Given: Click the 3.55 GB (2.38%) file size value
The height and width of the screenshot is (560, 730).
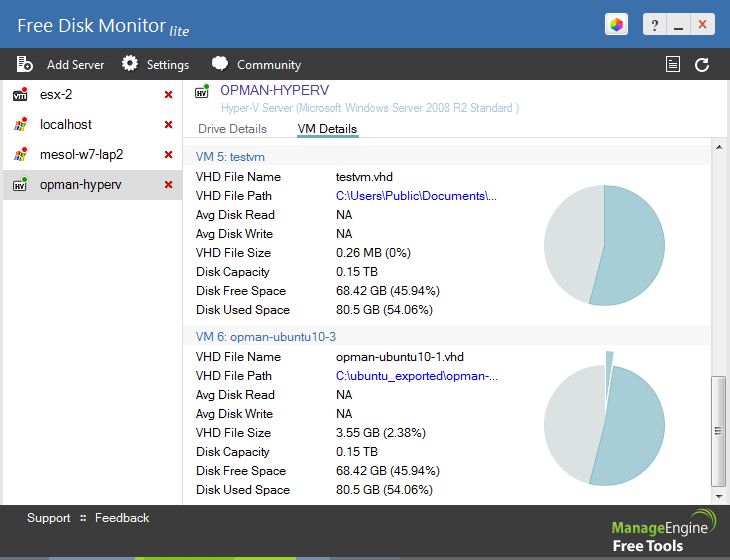Looking at the screenshot, I should pyautogui.click(x=381, y=432).
